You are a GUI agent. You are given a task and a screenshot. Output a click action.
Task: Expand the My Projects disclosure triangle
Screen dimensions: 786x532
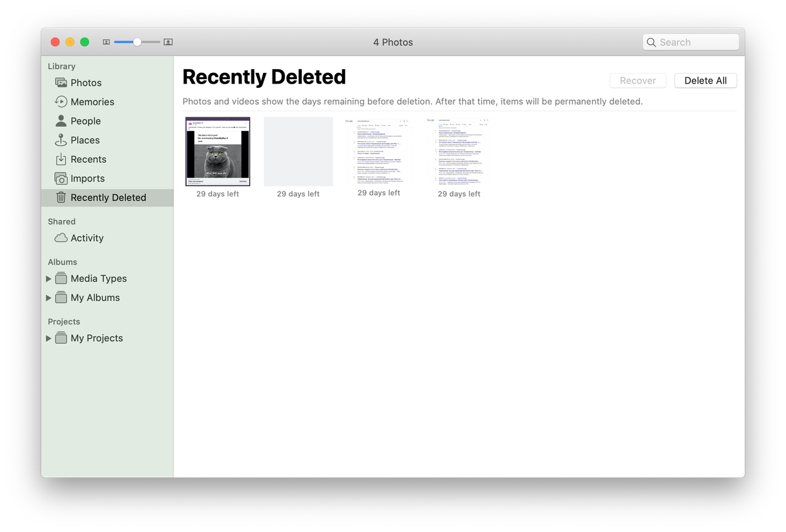49,339
